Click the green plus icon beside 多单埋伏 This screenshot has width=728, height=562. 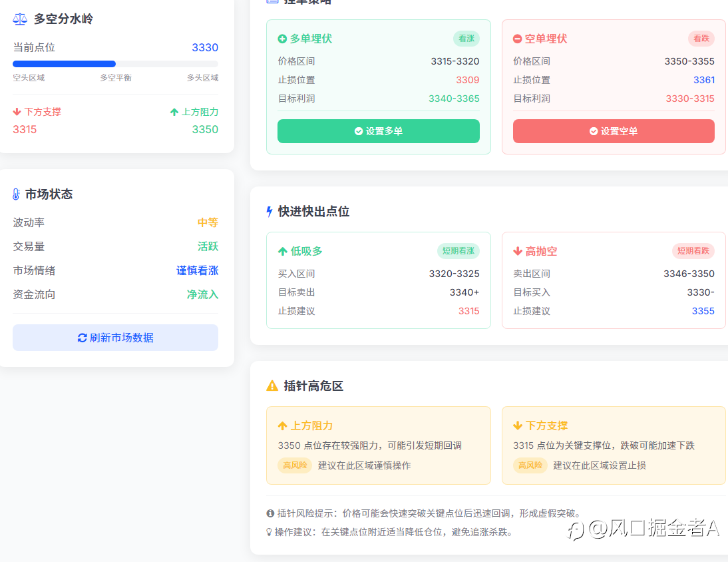(x=282, y=39)
